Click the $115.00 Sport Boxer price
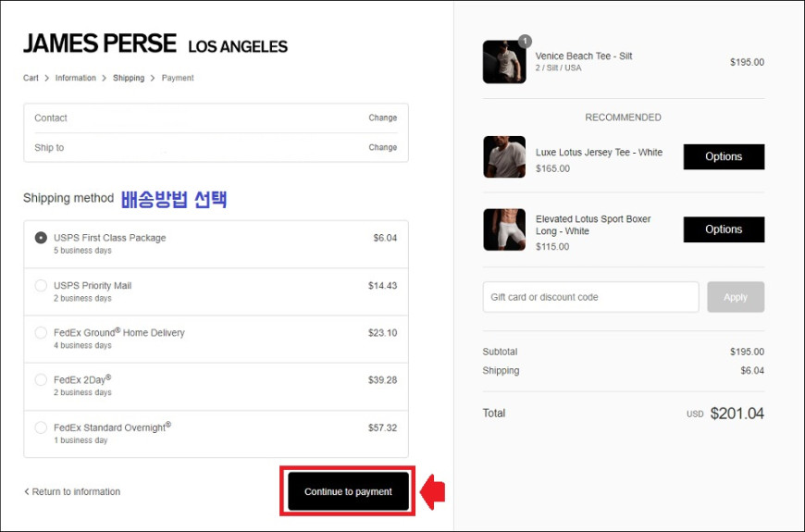Image resolution: width=805 pixels, height=532 pixels. pos(552,246)
